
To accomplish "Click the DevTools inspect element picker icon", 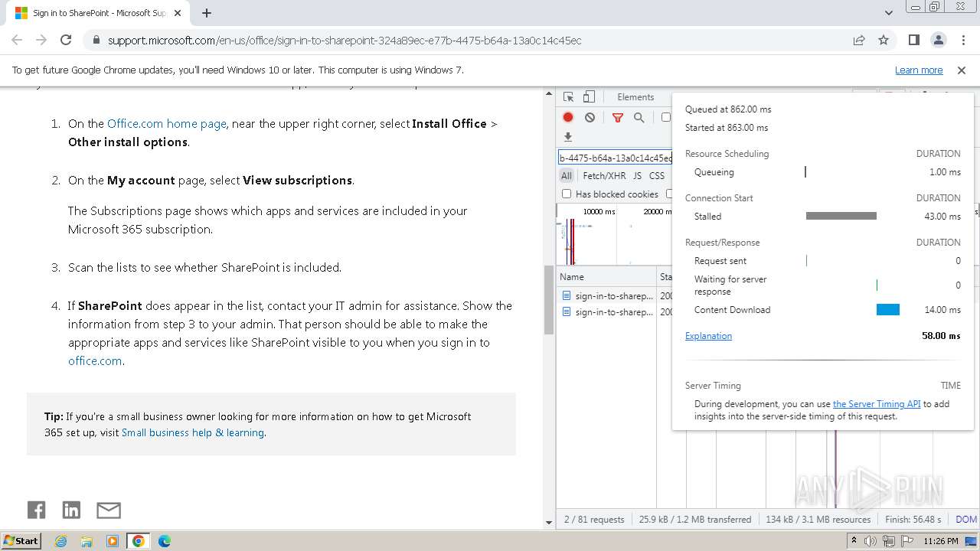I will (x=568, y=97).
